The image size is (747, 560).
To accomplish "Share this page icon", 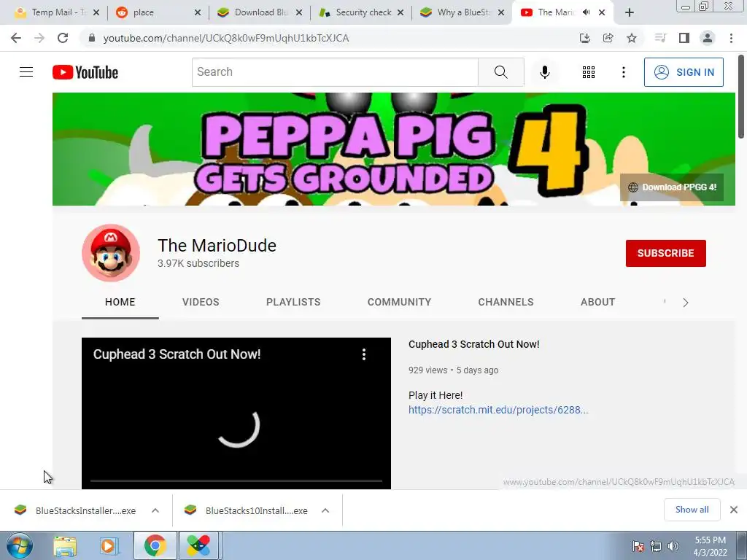I will pos(608,38).
